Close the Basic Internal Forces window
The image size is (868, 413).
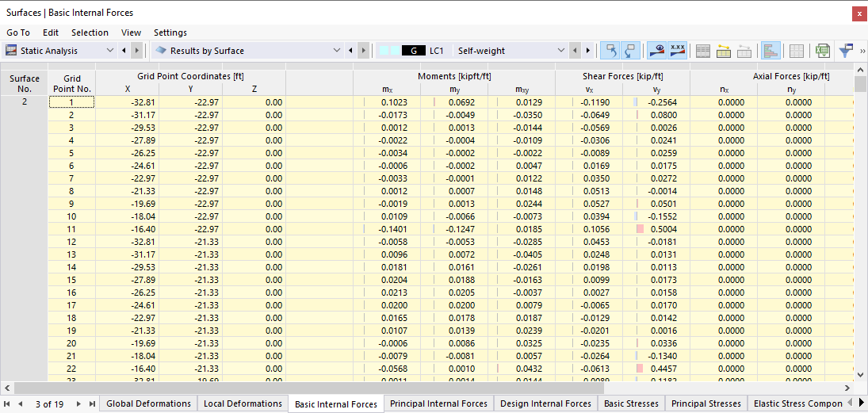pos(858,13)
